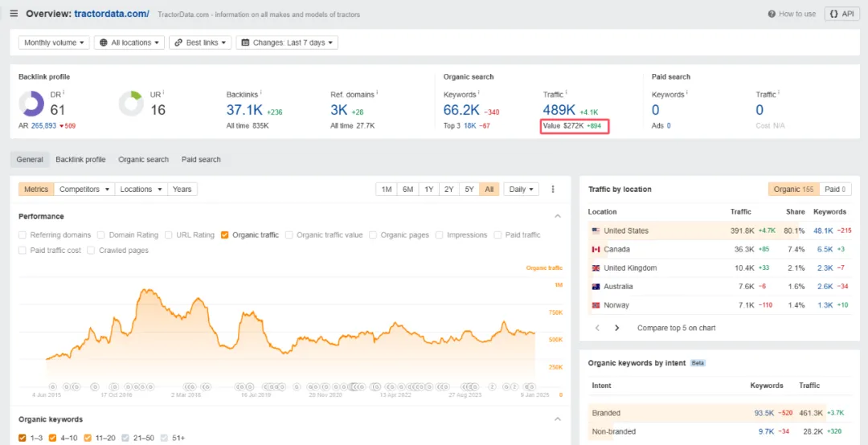868x445 pixels.
Task: Set chart range to 6M
Action: [x=408, y=190]
